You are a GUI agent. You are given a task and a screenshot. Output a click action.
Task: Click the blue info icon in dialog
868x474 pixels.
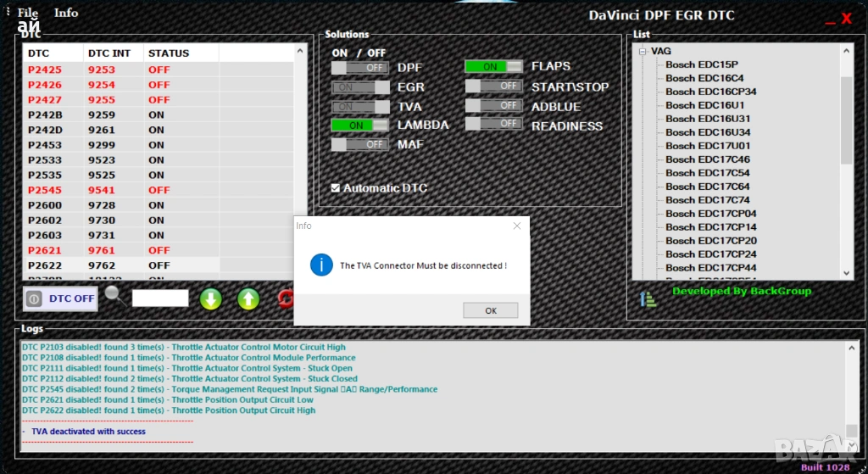click(x=321, y=265)
